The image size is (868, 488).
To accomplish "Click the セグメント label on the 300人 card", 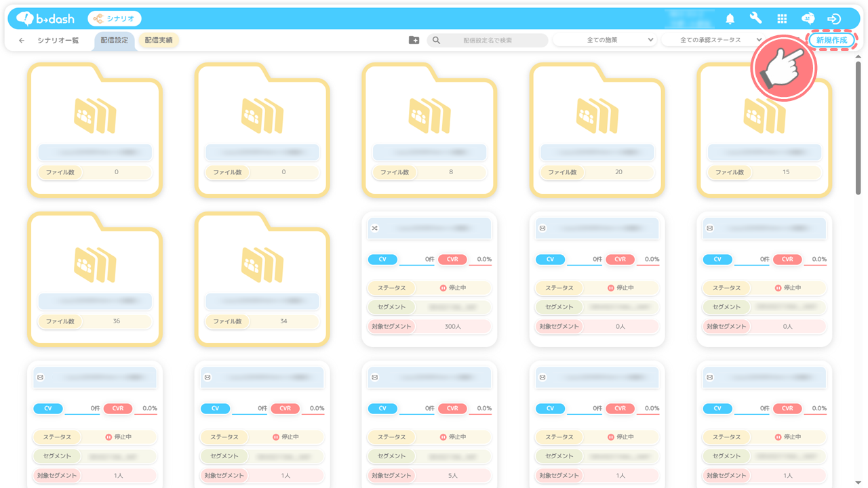I will (x=392, y=307).
